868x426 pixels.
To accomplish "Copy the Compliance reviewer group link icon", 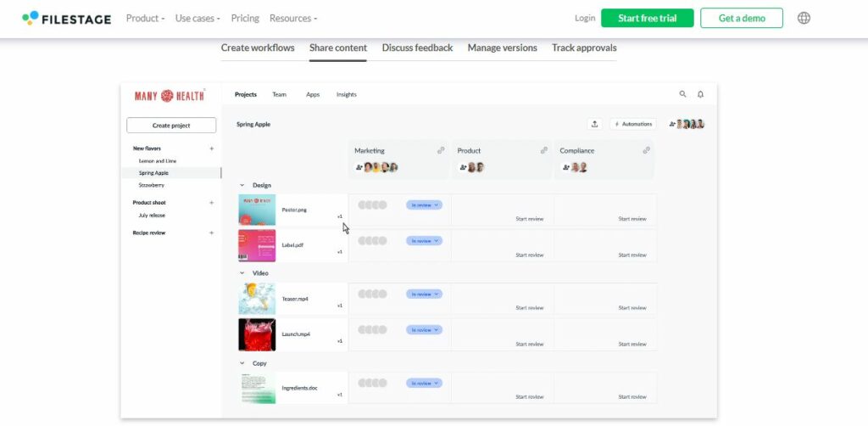I will pyautogui.click(x=646, y=150).
